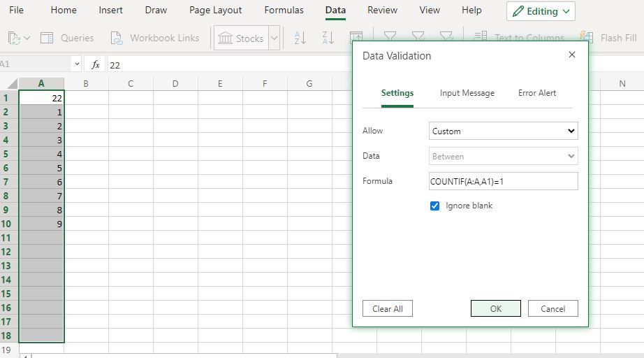Image resolution: width=644 pixels, height=358 pixels.
Task: Click the Flash Fill icon
Action: (586, 37)
